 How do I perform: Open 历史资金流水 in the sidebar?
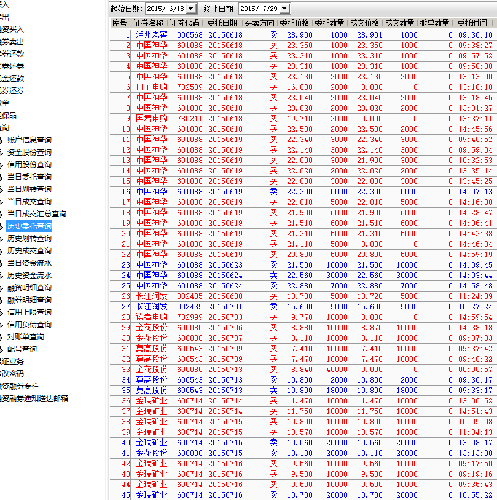pos(29,275)
